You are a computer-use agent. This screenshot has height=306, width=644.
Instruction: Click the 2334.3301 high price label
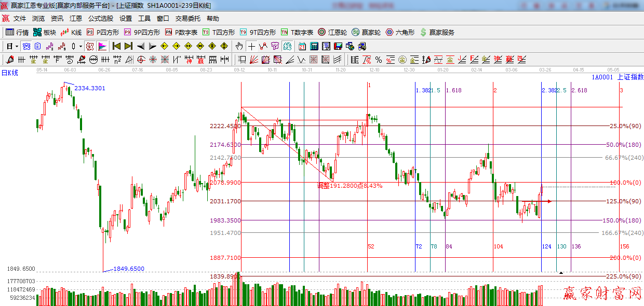(89, 88)
